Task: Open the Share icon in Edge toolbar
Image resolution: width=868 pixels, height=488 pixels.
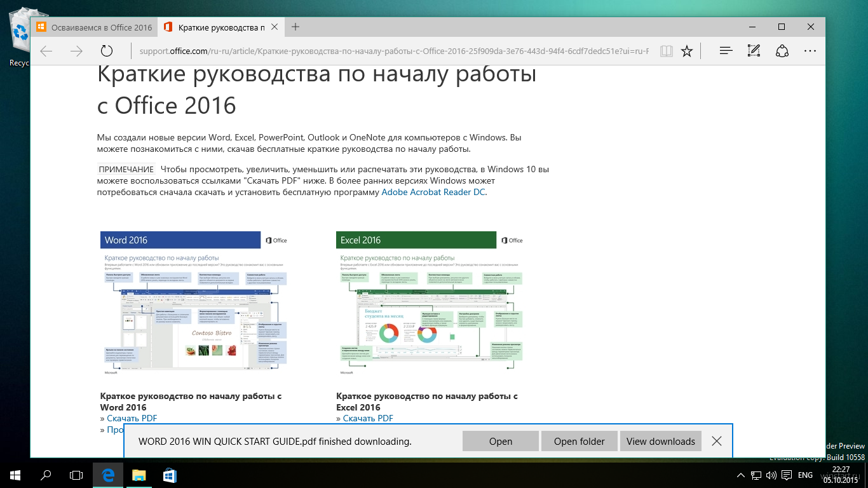Action: [x=782, y=51]
